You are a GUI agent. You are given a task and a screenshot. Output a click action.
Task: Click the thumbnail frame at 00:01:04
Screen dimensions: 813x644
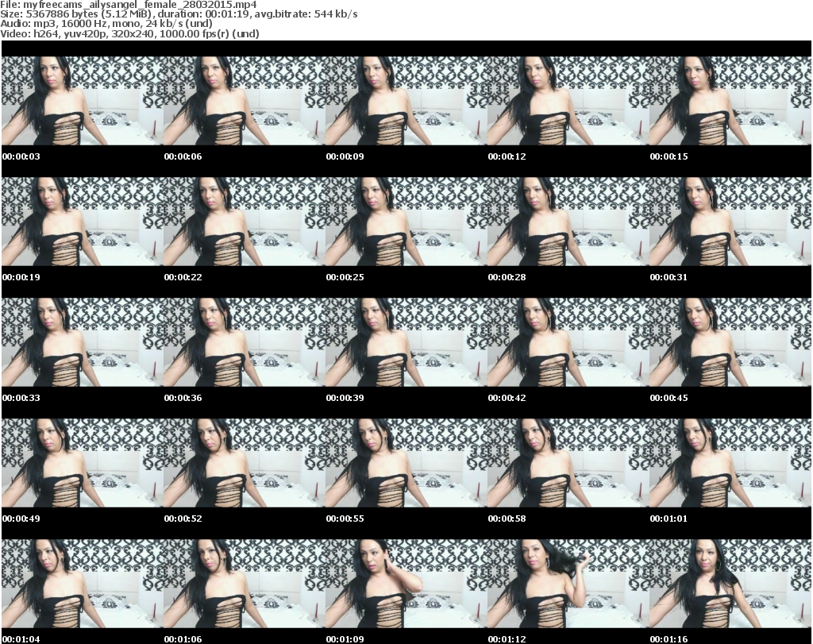click(x=83, y=584)
